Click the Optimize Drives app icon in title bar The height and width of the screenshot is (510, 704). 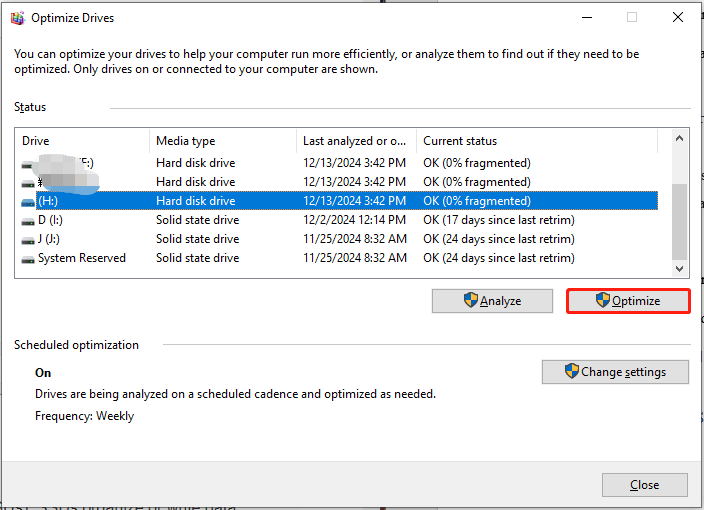pyautogui.click(x=17, y=17)
